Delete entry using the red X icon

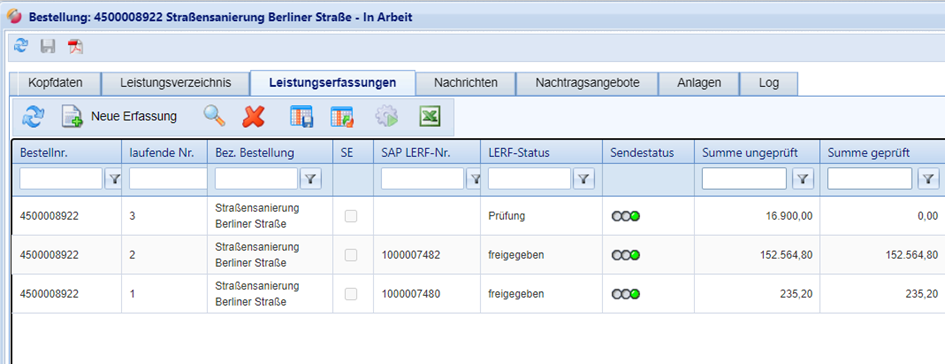point(254,116)
